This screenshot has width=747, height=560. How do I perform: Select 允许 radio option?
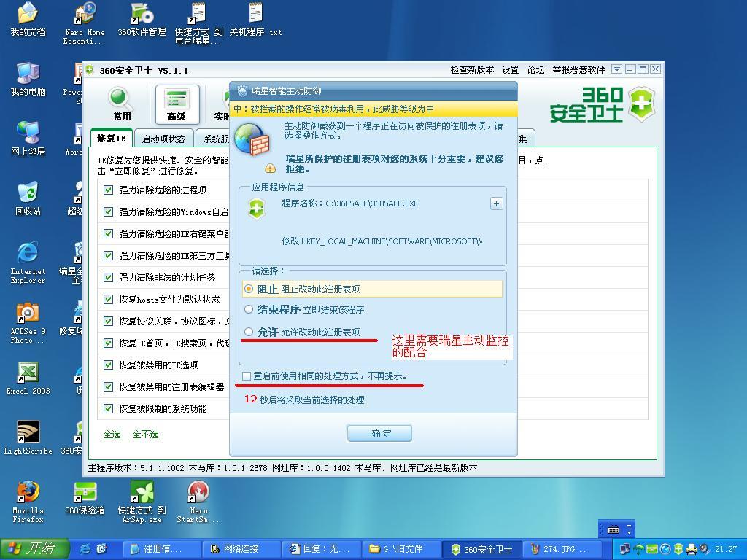point(249,332)
